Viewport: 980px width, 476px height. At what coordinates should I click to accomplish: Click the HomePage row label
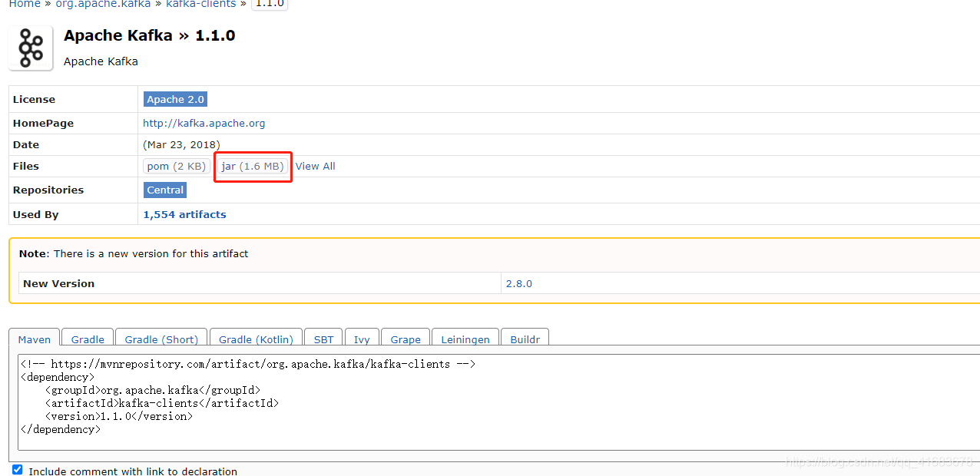(43, 123)
